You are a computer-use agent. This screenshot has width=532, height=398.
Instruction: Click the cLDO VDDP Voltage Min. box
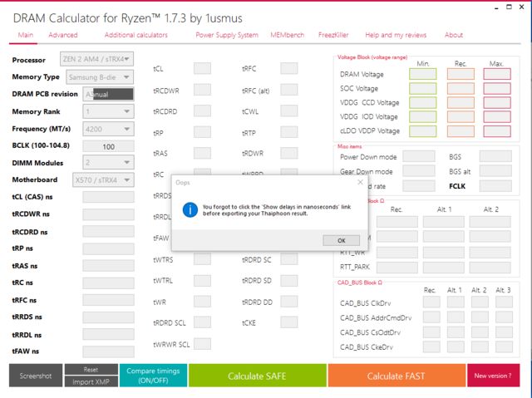tap(423, 131)
